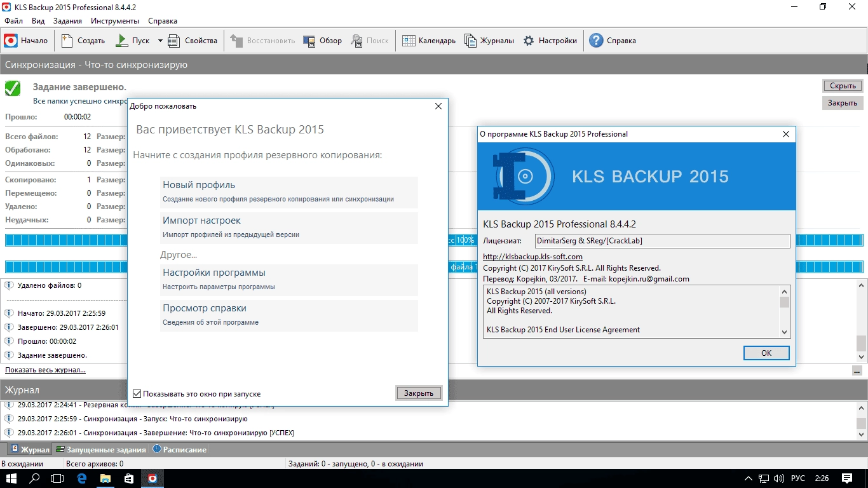Open Task View on taskbar
This screenshot has width=868, height=488.
[58, 478]
